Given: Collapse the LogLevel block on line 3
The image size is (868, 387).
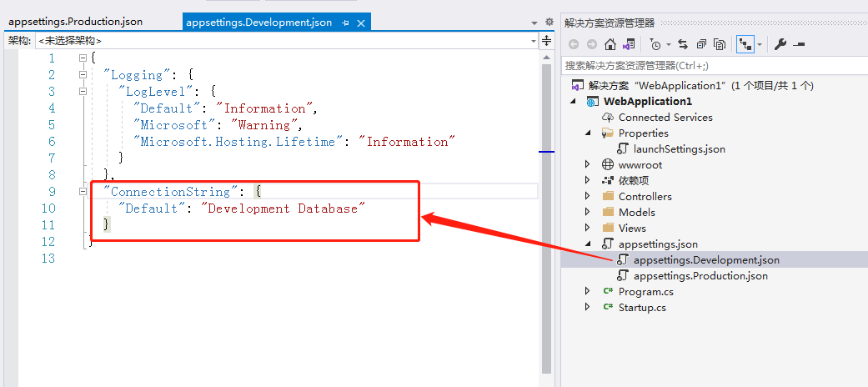Looking at the screenshot, I should (x=83, y=91).
